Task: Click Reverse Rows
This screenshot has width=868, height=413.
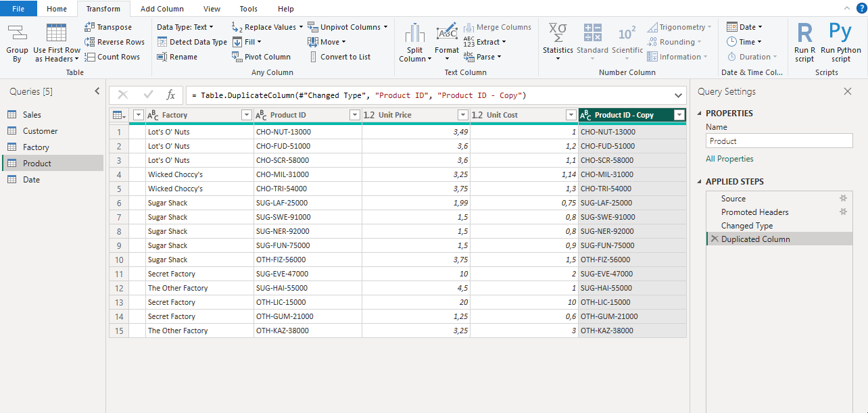Action: coord(115,42)
